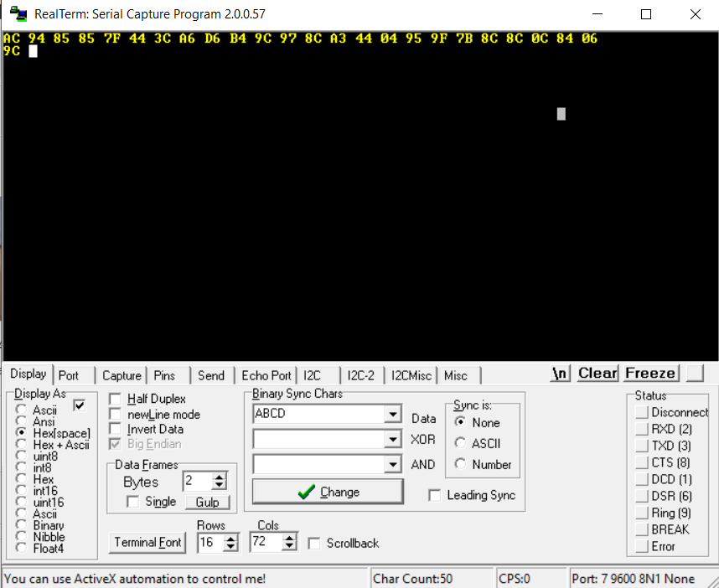Screen dimensions: 719x588
Task: Click the Char Count:50 status bar entry
Action: click(x=431, y=579)
